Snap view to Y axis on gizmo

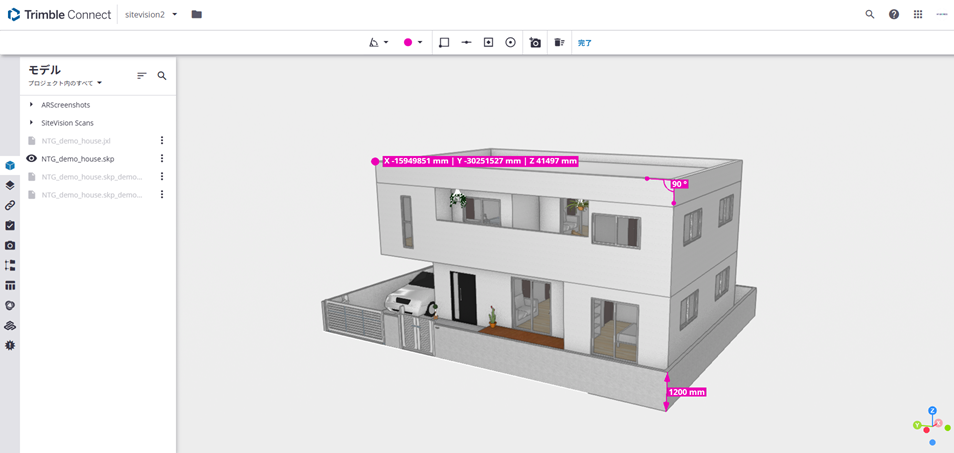916,425
